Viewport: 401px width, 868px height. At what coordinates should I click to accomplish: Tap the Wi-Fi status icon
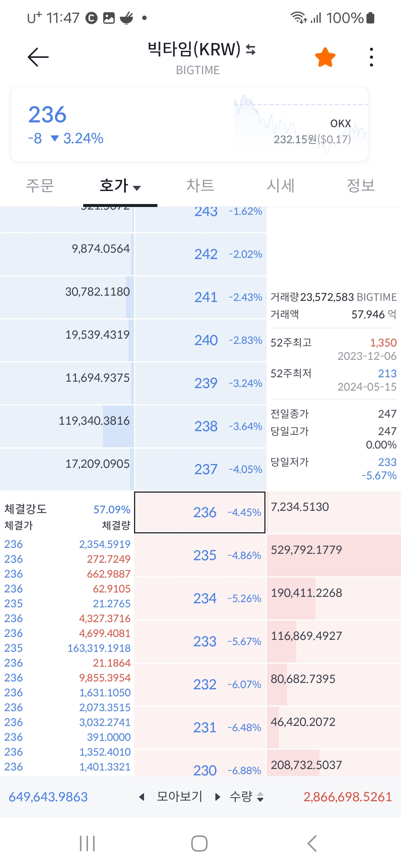pyautogui.click(x=298, y=18)
